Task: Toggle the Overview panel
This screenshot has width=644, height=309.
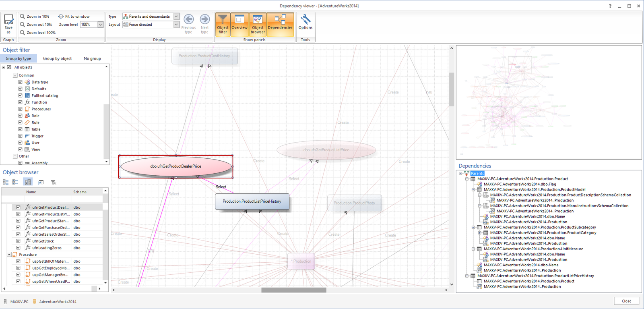Action: tap(239, 24)
